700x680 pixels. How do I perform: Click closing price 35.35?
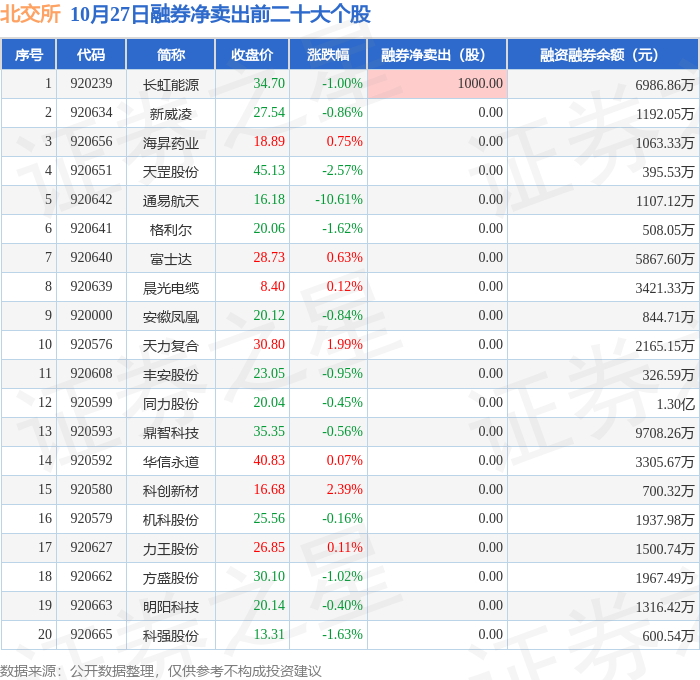tap(269, 432)
